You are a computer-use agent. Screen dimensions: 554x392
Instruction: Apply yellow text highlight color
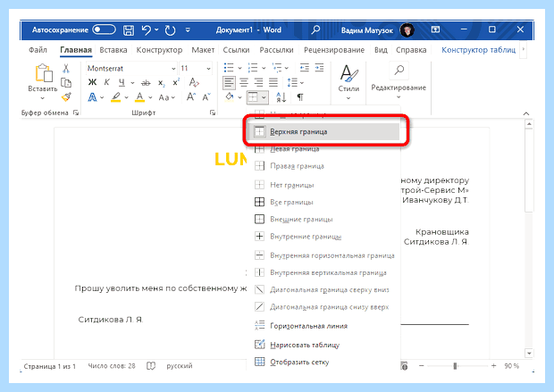[x=116, y=97]
